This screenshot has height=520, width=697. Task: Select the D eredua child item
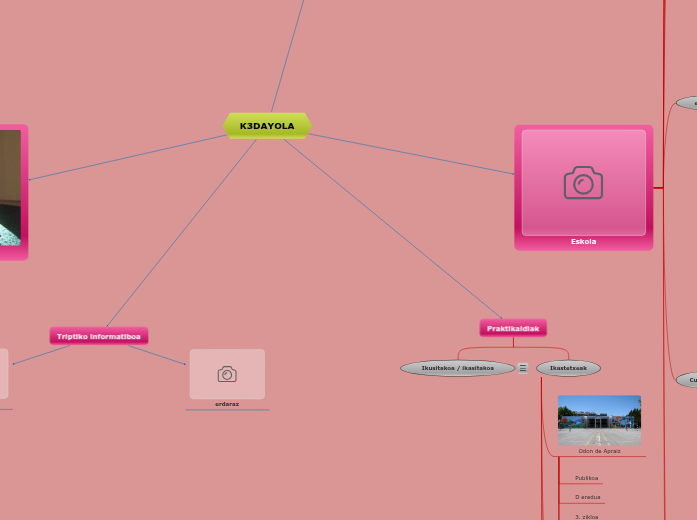587,497
